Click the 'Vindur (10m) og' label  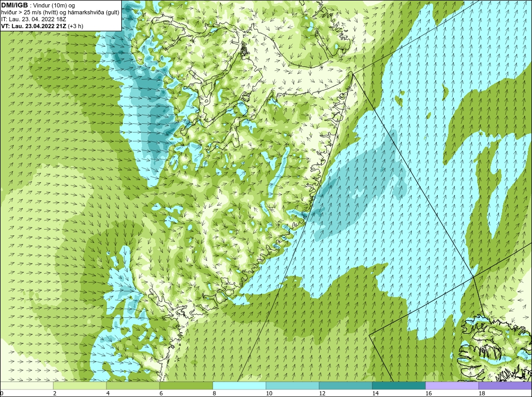click(x=53, y=5)
